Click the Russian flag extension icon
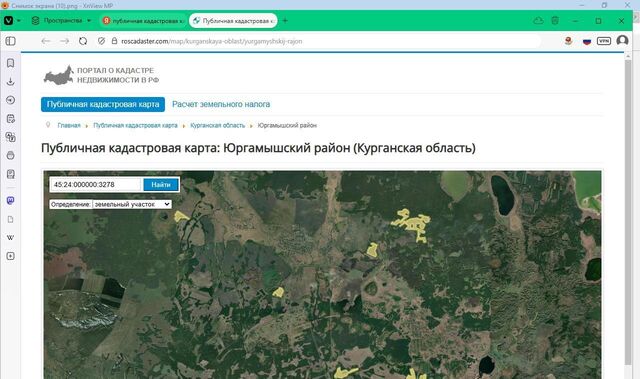This screenshot has width=640, height=379. [x=587, y=41]
